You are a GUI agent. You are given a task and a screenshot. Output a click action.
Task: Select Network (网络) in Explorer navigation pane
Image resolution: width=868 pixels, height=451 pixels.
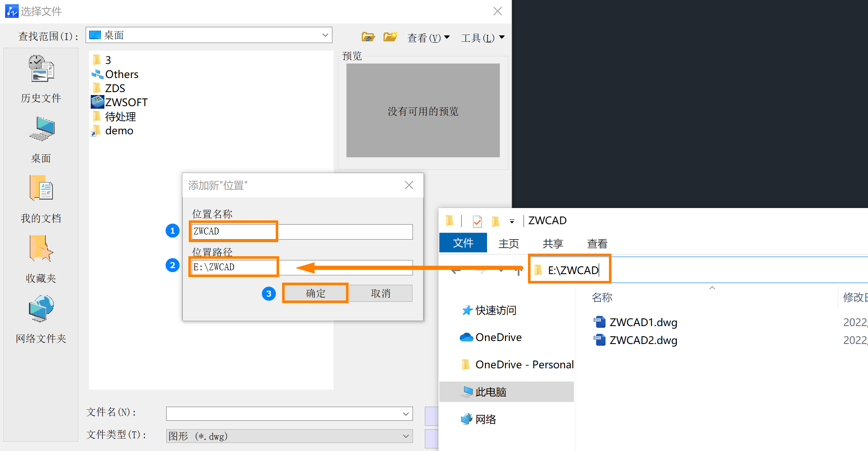479,419
